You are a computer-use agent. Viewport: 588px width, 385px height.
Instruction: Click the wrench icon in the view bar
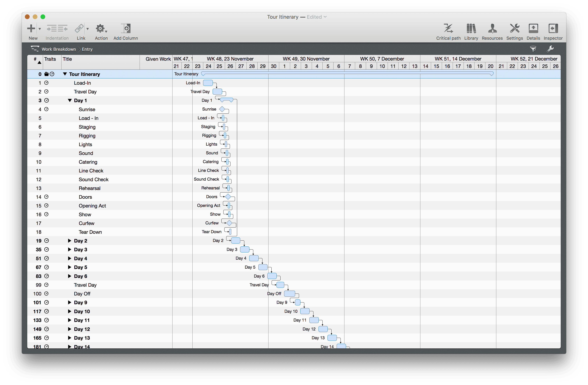(x=550, y=49)
